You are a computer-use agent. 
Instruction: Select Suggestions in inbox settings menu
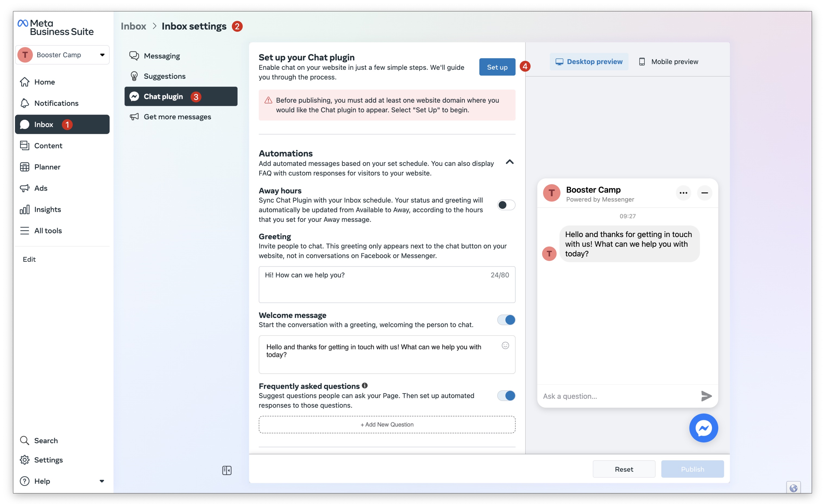tap(164, 76)
